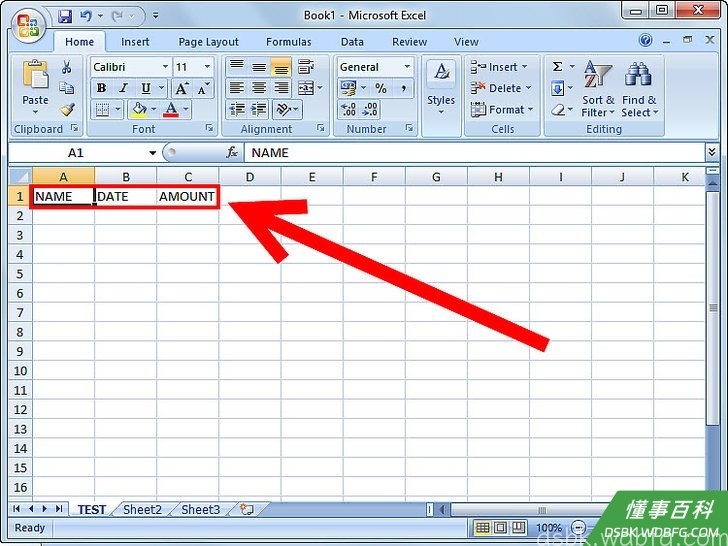Align text left

[x=237, y=88]
